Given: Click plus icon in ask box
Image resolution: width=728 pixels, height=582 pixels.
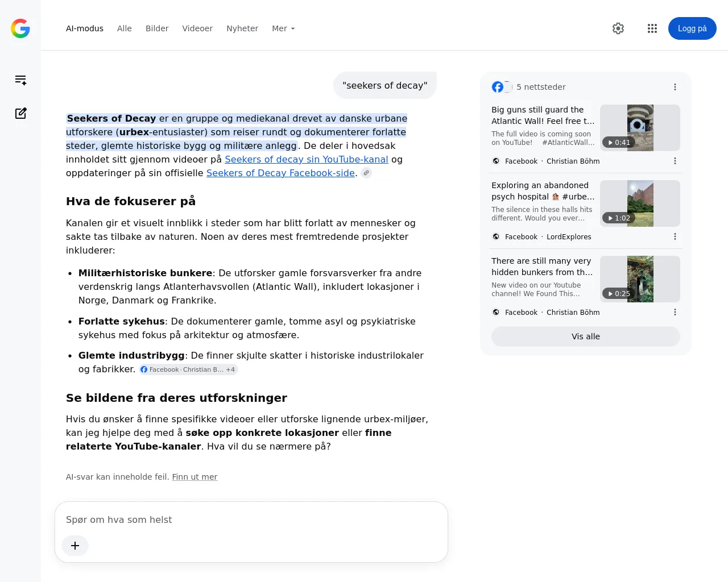Looking at the screenshot, I should tap(75, 546).
